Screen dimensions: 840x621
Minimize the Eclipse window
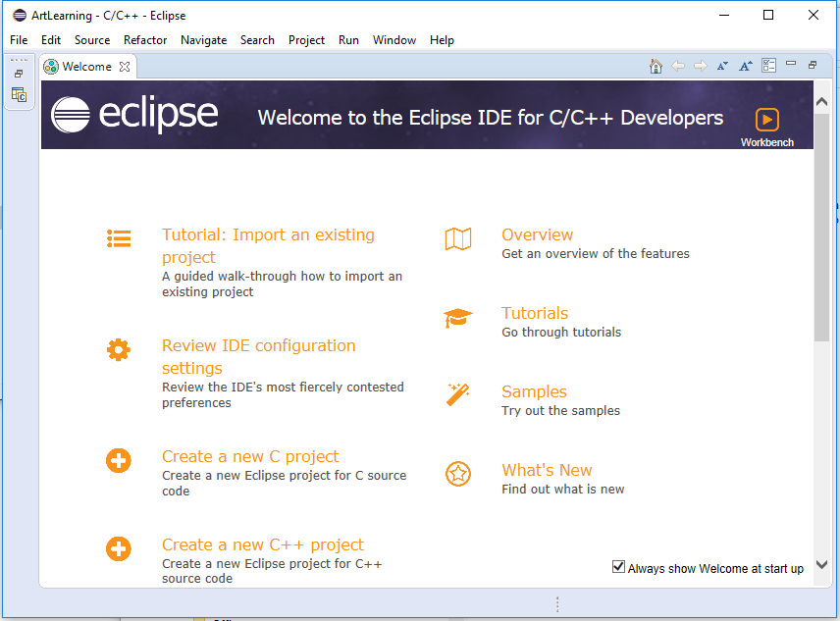724,15
